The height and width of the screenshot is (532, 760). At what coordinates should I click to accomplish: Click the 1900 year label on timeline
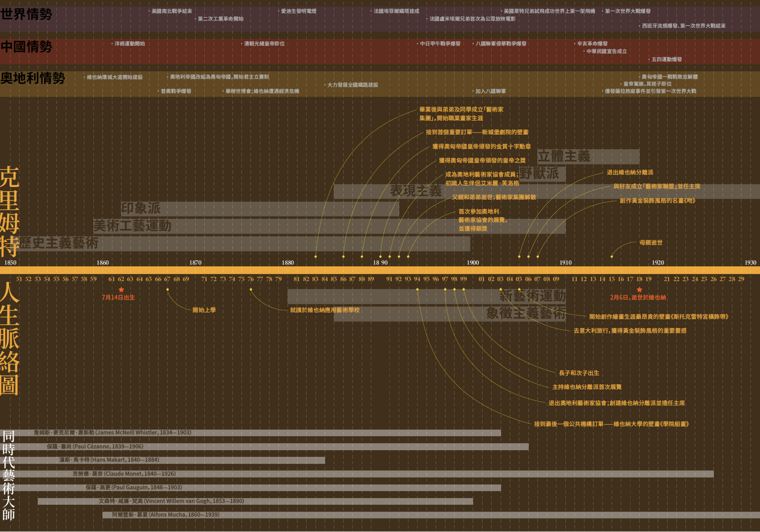(x=472, y=263)
